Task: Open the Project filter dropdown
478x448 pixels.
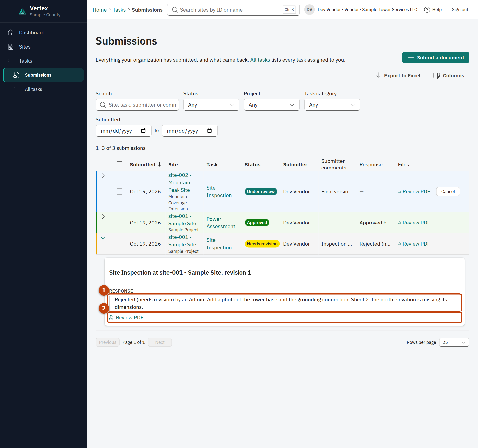Action: (272, 105)
